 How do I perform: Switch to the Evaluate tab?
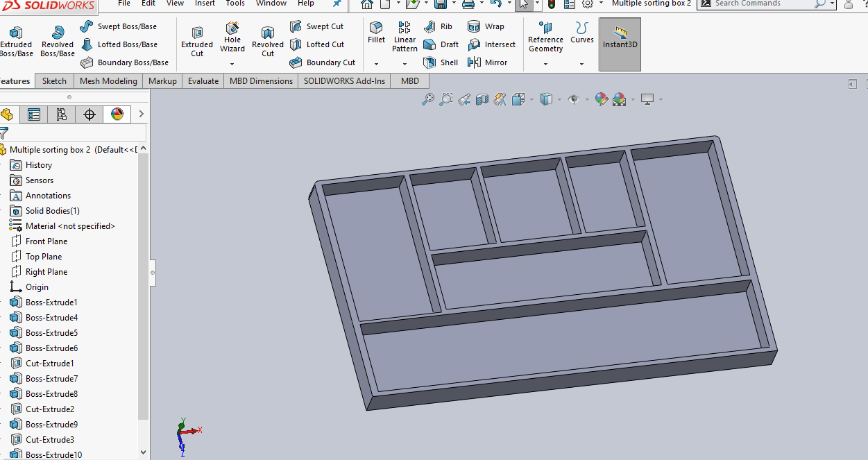[x=203, y=80]
